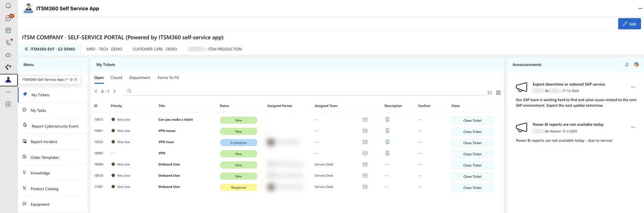Select the MRO · TECH · DEMO tab
The image size is (644, 213).
(104, 49)
